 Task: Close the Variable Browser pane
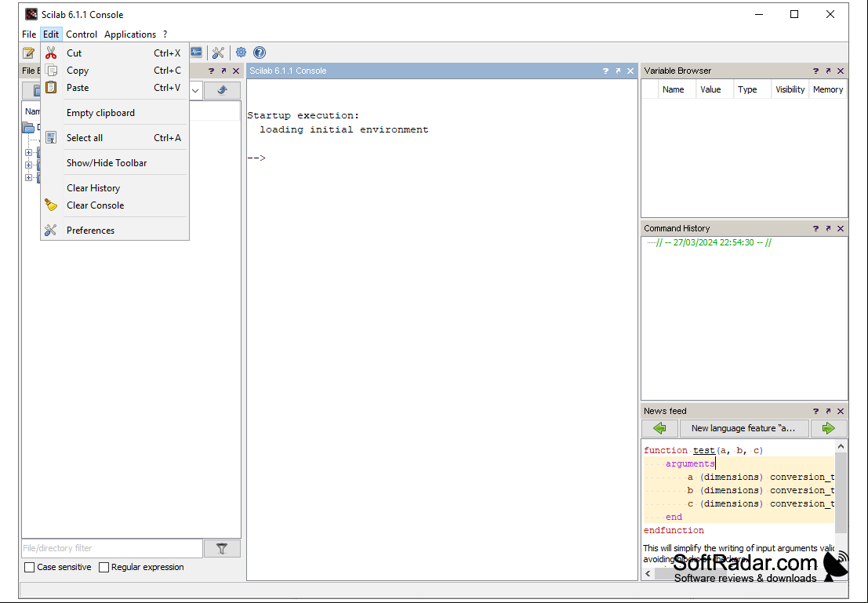(x=841, y=71)
